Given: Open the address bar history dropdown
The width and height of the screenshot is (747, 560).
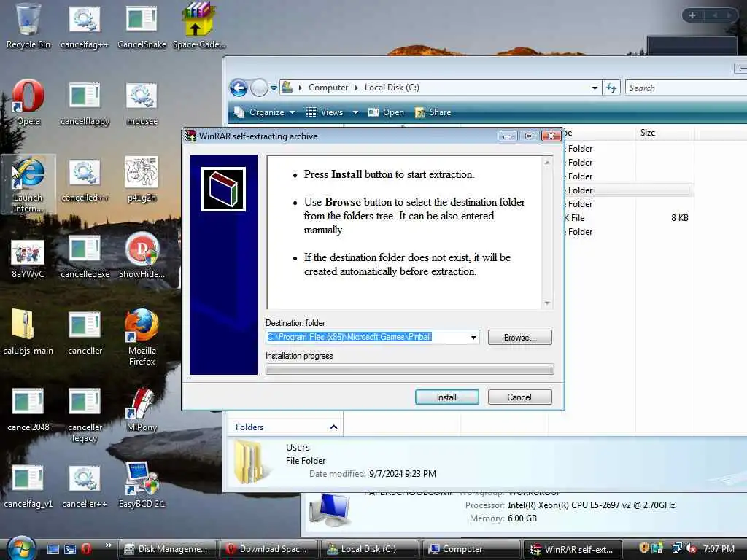Looking at the screenshot, I should pyautogui.click(x=595, y=87).
